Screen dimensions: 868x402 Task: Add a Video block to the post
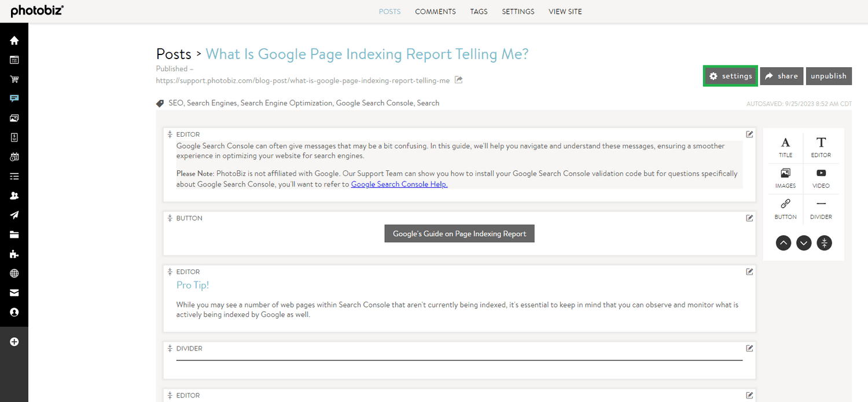[821, 178]
